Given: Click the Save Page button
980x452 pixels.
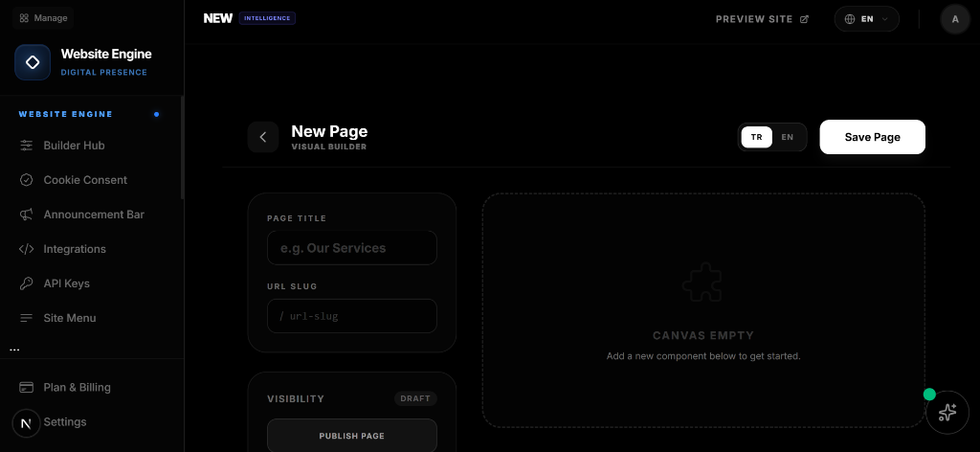Looking at the screenshot, I should click(x=872, y=137).
